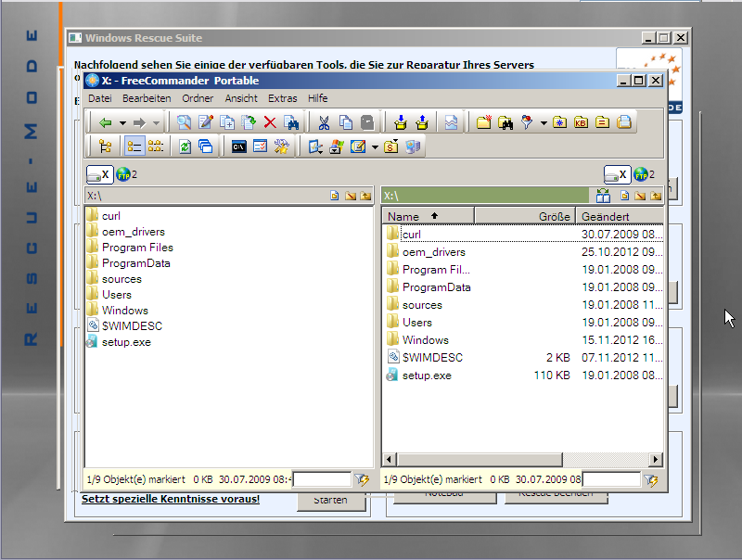This screenshot has width=742, height=560.
Task: Open the Ordner menu
Action: tap(198, 98)
